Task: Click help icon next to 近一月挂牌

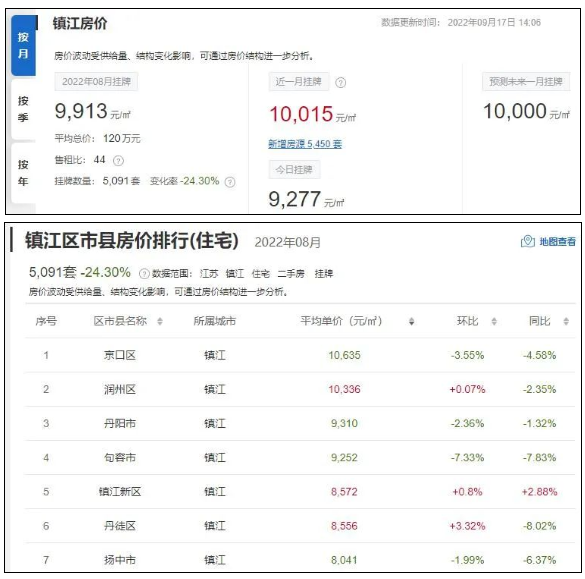Action: pyautogui.click(x=340, y=82)
